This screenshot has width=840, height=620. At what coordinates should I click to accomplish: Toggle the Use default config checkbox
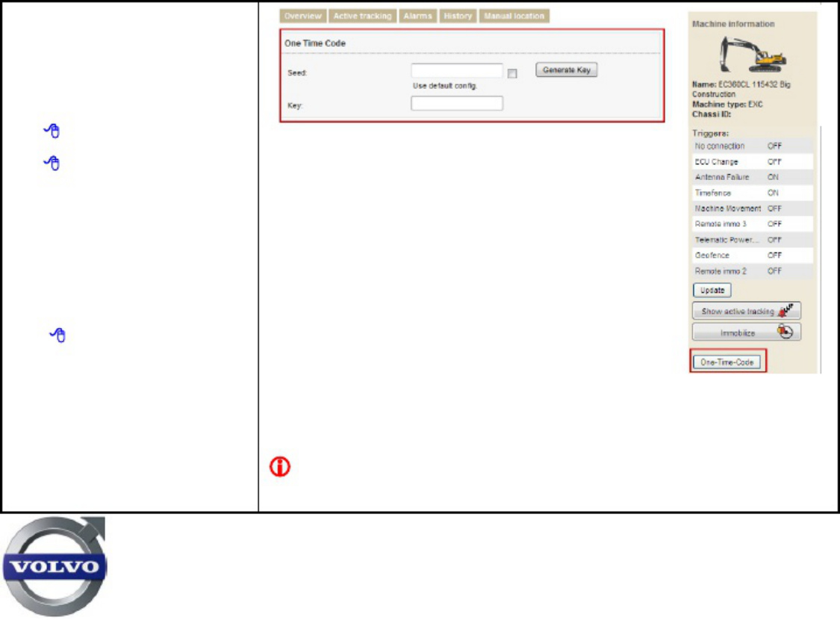[x=512, y=73]
